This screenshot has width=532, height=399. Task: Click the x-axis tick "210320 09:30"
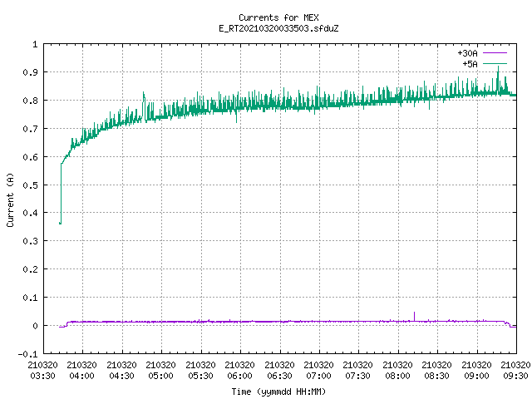[x=515, y=370]
